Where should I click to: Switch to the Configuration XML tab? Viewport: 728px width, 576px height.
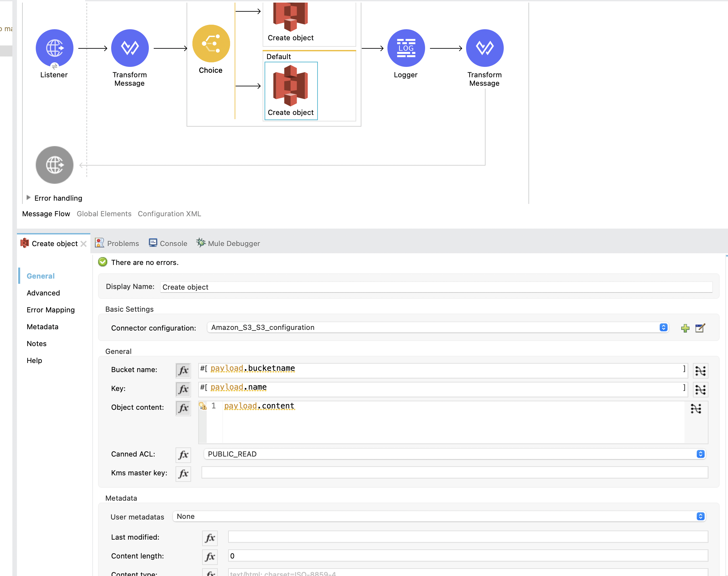click(x=169, y=214)
